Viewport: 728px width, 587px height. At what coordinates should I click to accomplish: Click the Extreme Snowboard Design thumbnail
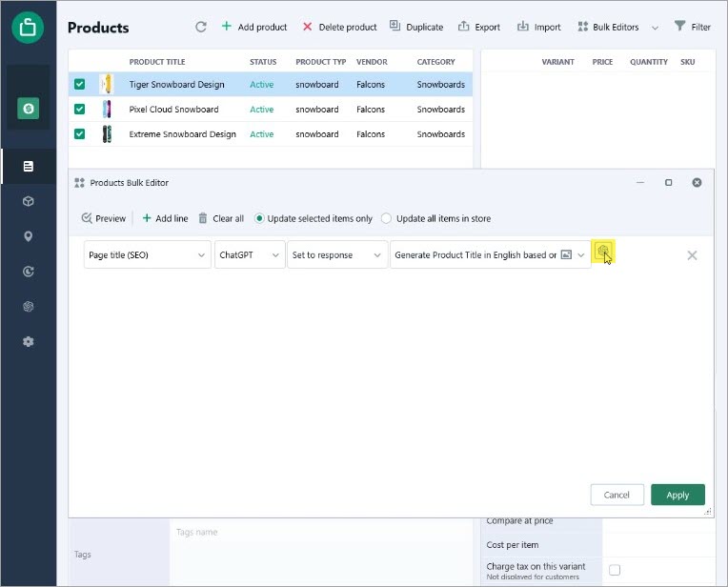[x=107, y=133]
